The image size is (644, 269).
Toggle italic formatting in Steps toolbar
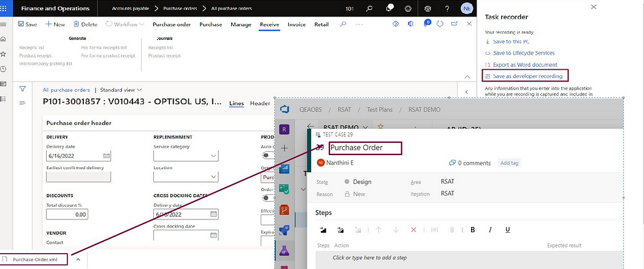[490, 230]
